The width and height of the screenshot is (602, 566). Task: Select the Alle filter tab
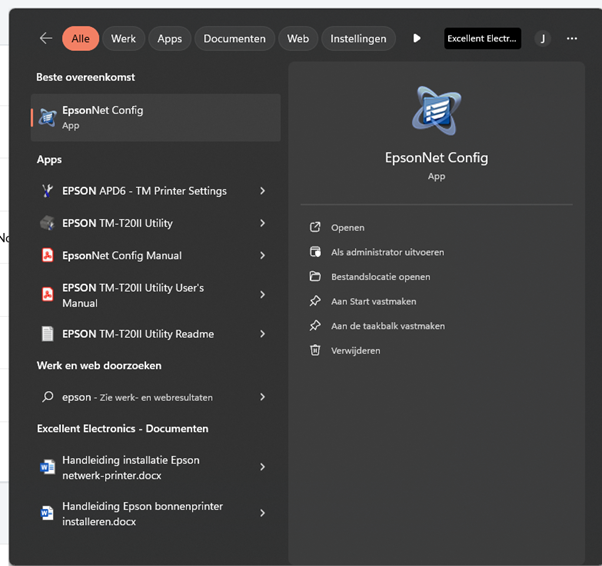81,38
